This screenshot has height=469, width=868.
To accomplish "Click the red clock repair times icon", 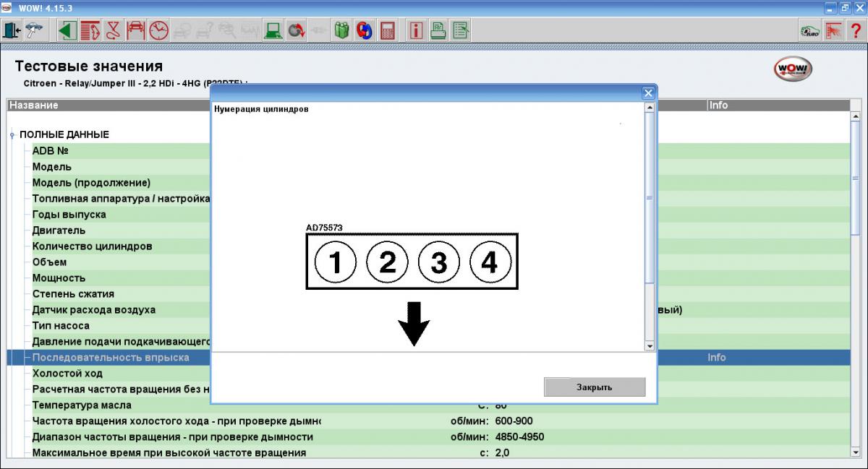I will 158,30.
